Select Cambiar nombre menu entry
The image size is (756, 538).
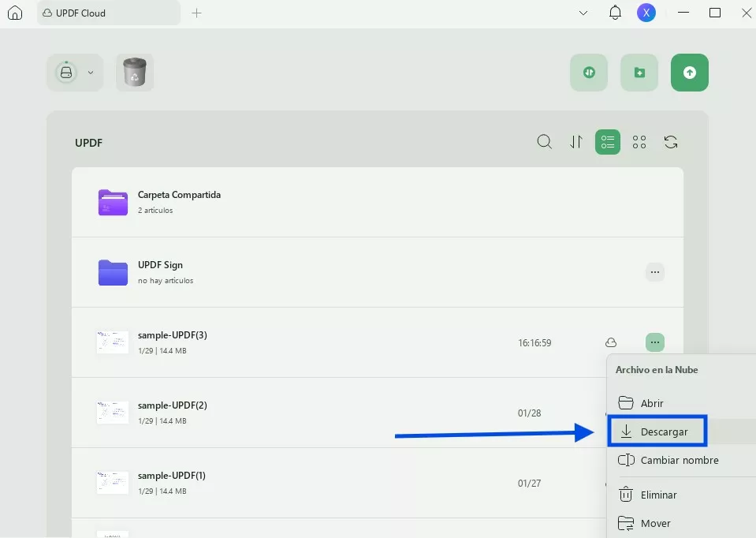[x=681, y=460]
